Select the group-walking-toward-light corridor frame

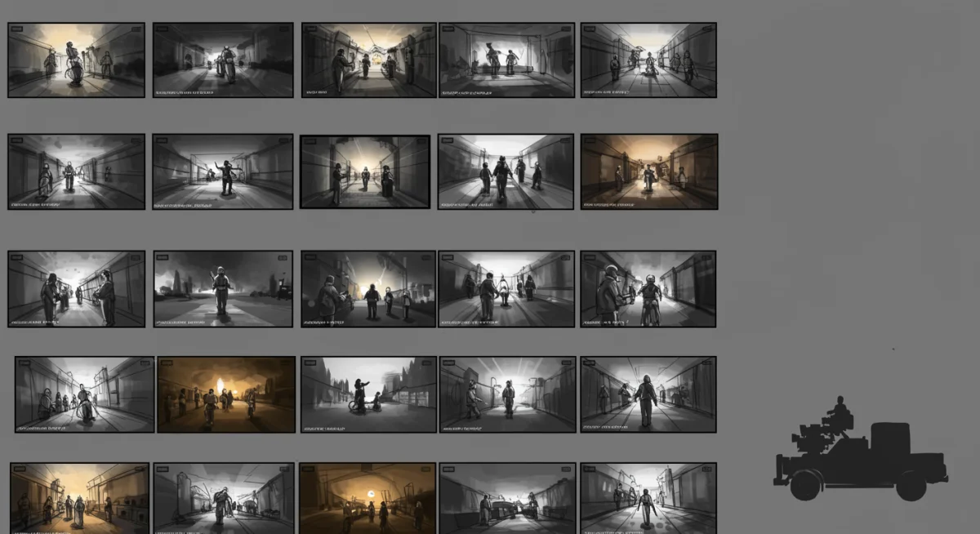(x=506, y=171)
